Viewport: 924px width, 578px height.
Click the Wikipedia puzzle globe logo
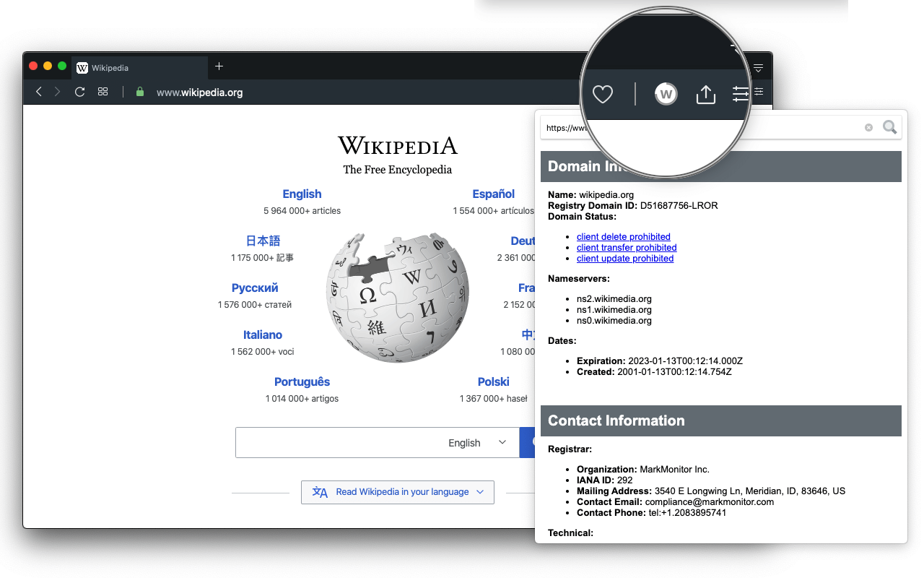click(398, 297)
